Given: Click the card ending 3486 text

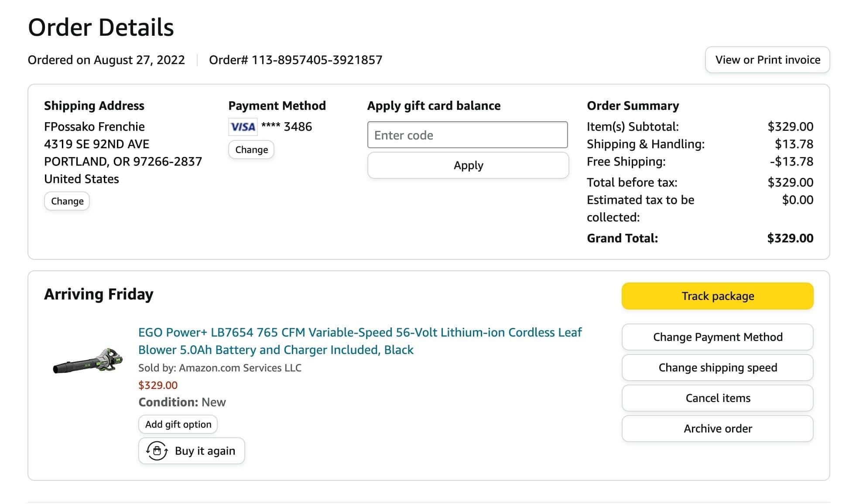Looking at the screenshot, I should 287,126.
